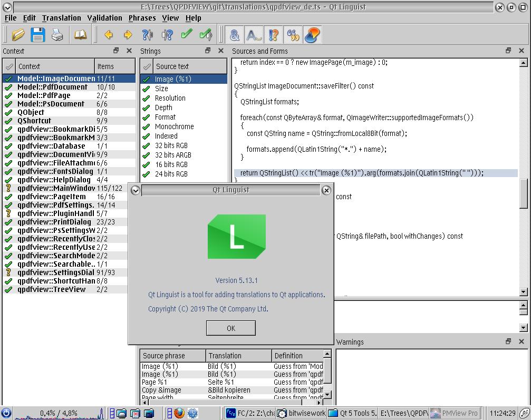Jump to next unfinished item icon
Screen dimensions: 531x420
click(x=167, y=35)
